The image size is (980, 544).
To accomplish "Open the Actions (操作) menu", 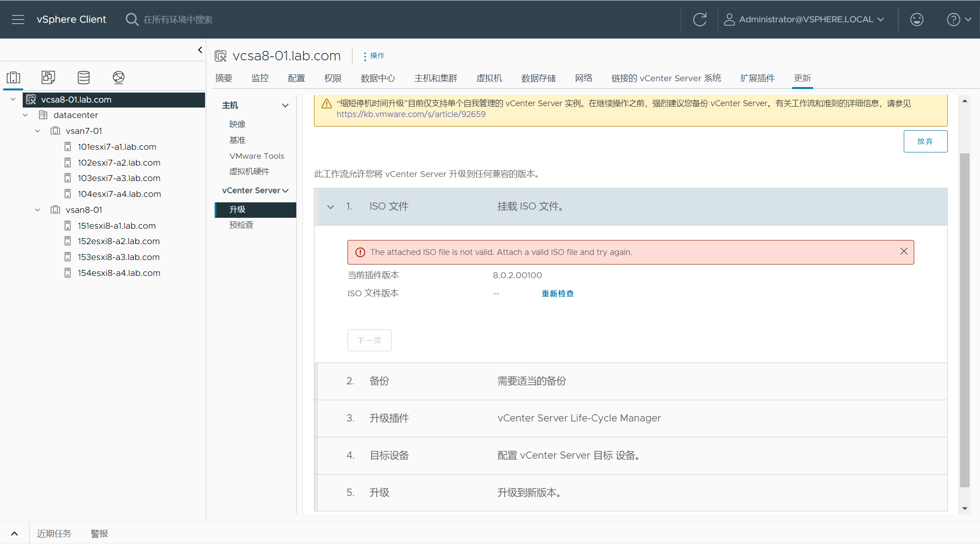I will 374,56.
